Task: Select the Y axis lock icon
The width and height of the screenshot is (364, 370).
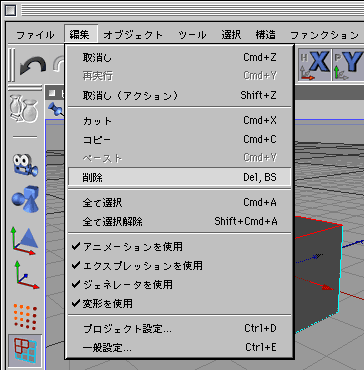Action: [x=348, y=65]
